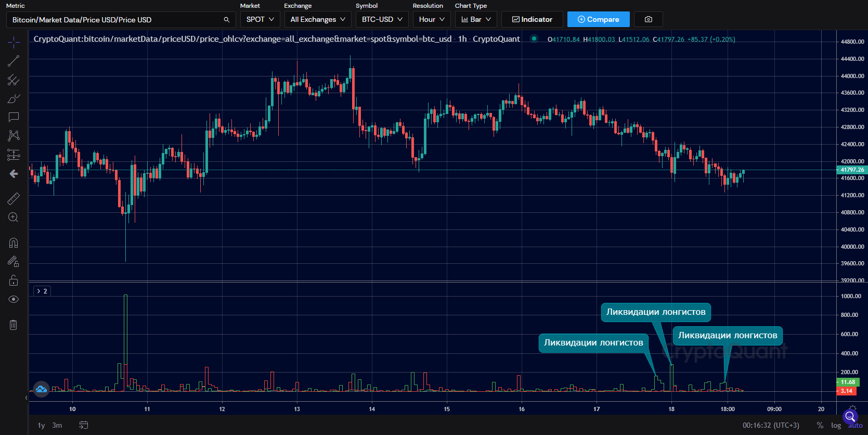Click the trash icon to remove drawings
The image size is (868, 435).
(14, 325)
